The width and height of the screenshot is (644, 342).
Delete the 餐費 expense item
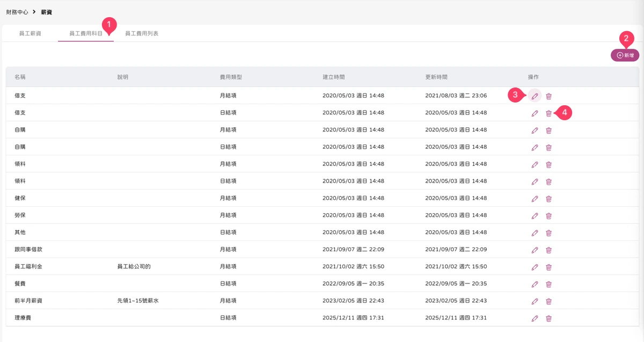tap(548, 284)
